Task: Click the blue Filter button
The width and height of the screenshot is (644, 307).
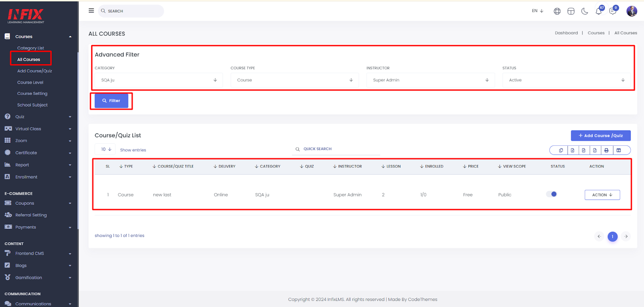Action: coord(111,101)
